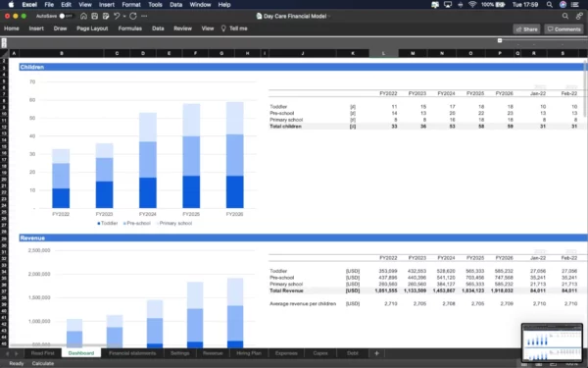Switch to the Financial statements sheet tab
The width and height of the screenshot is (588, 368).
pos(132,353)
